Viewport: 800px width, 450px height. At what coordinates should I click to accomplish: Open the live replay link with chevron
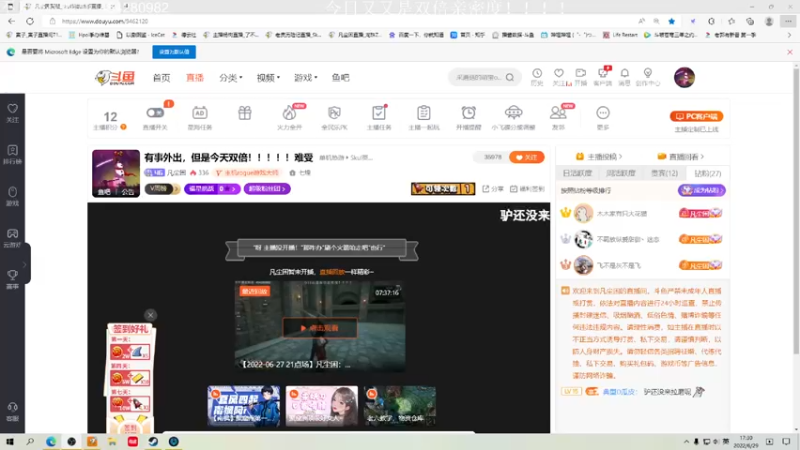pos(681,157)
